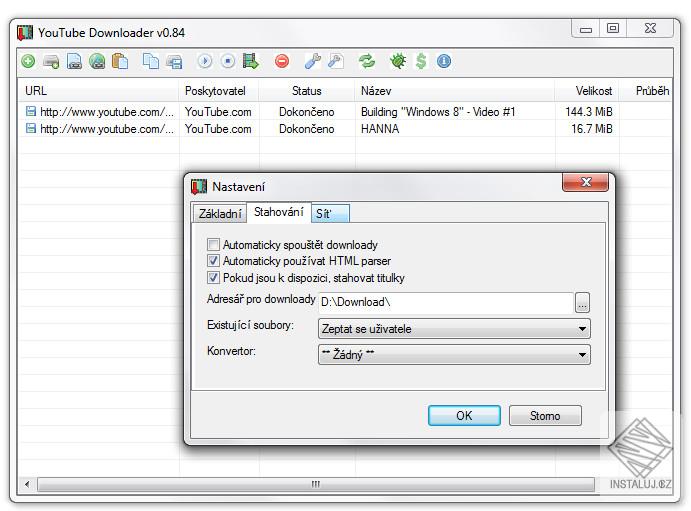The height and width of the screenshot is (511, 691).
Task: Maximize the YouTube Downloader window
Action: click(x=613, y=29)
